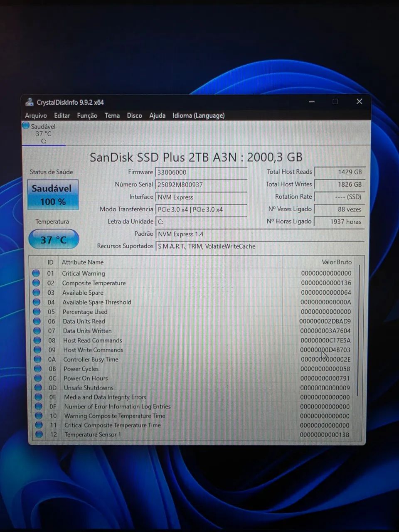Click the status dot of Power On Hours row
Screen dimensions: 399x532
(x=38, y=378)
